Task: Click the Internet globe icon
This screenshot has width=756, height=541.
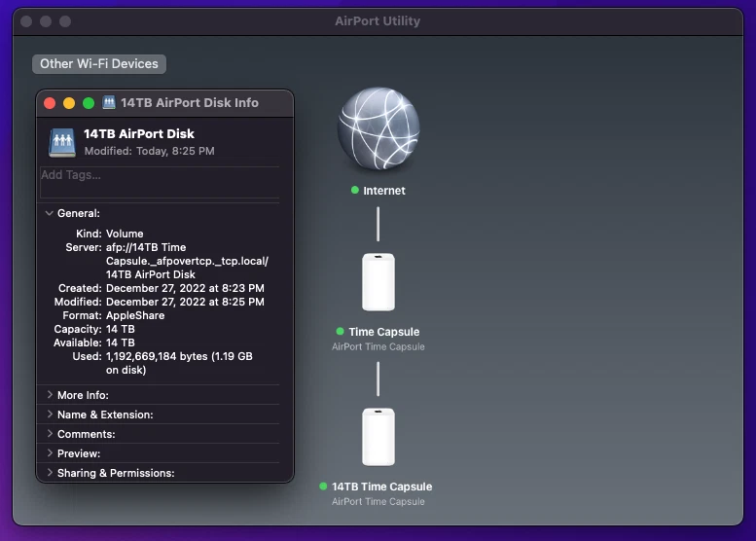Action: point(378,128)
